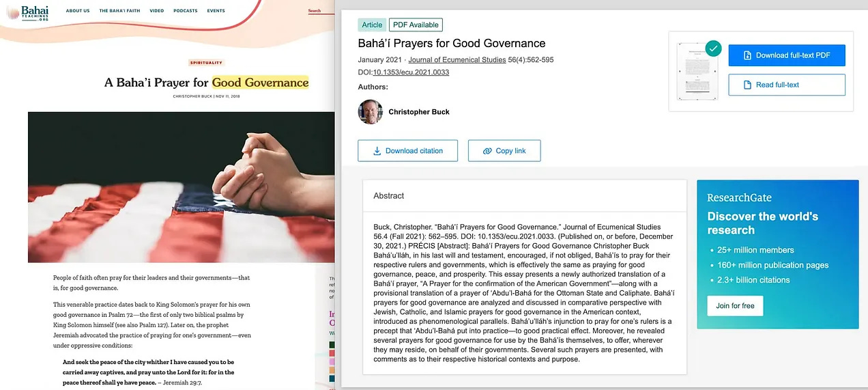Viewport: 868px width, 390px height.
Task: Click Copy link button
Action: (504, 151)
